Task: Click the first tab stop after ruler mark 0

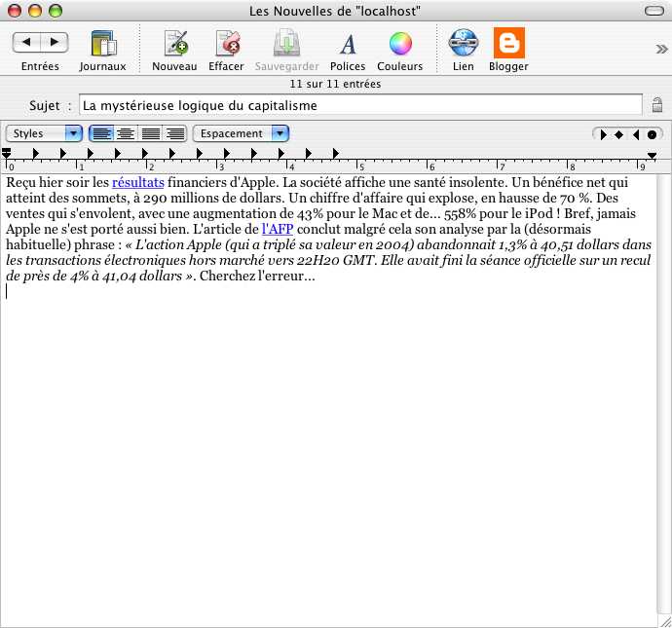Action: pyautogui.click(x=36, y=154)
